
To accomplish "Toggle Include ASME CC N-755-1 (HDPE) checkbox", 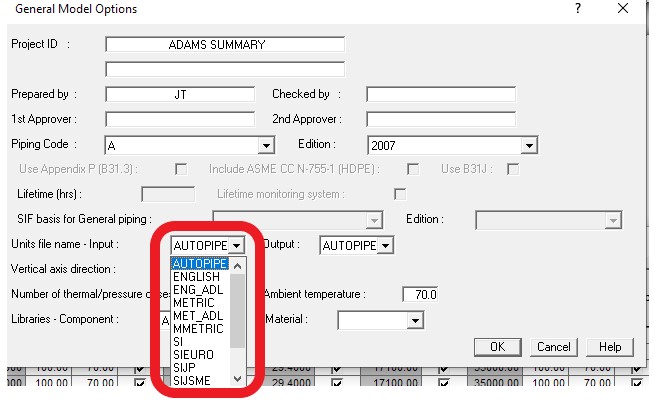I will click(413, 169).
